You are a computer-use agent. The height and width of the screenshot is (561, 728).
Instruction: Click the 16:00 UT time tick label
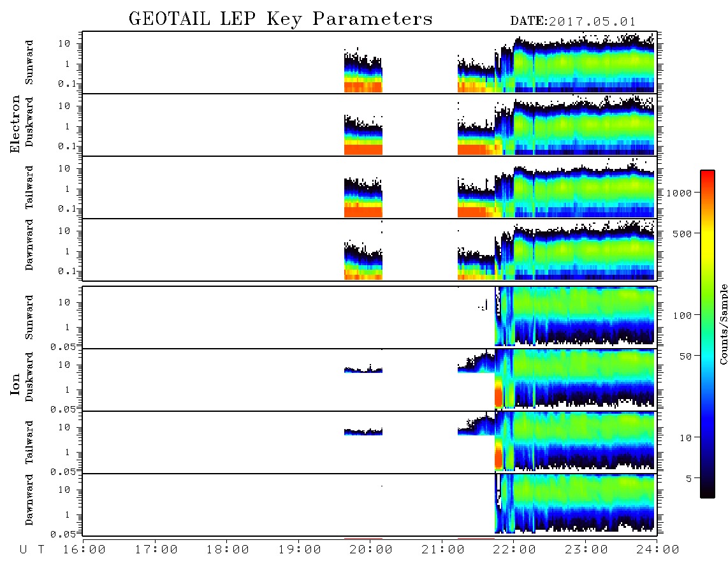pyautogui.click(x=85, y=550)
